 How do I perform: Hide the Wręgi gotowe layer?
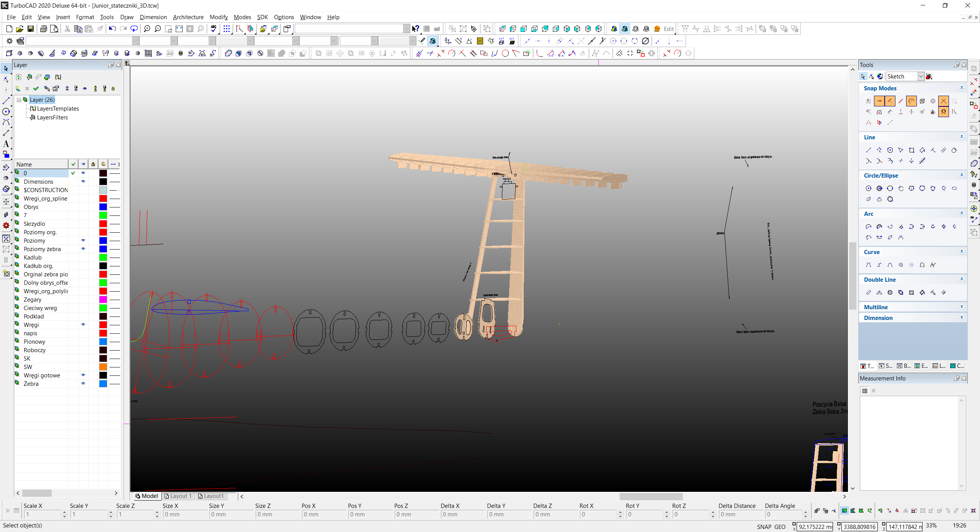(83, 375)
